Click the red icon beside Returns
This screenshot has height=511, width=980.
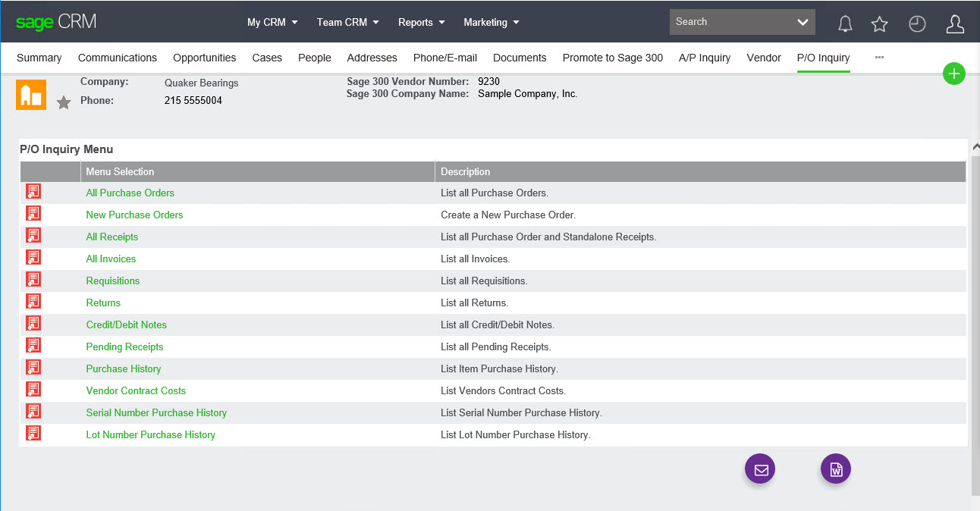point(33,302)
